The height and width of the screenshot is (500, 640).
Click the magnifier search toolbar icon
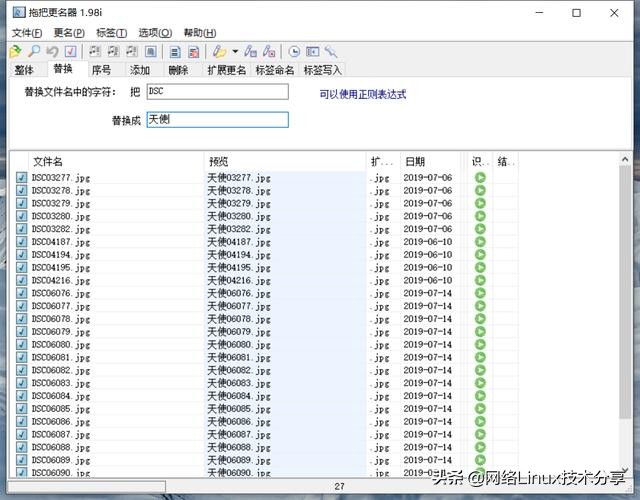34,51
